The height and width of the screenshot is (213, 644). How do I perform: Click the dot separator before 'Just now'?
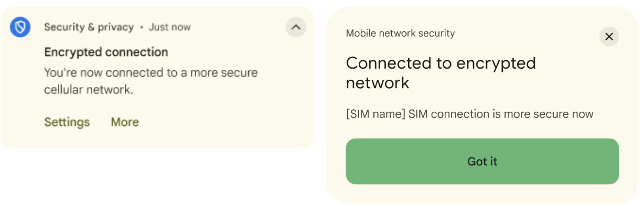coord(142,27)
